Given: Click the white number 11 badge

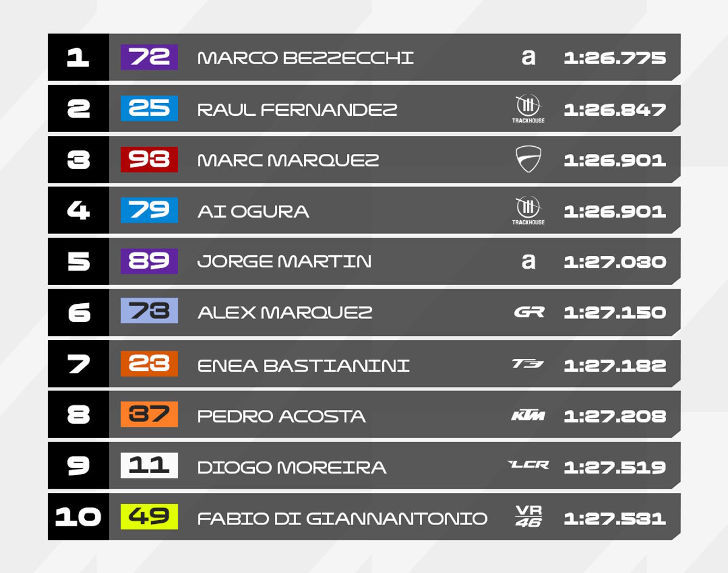Looking at the screenshot, I should (149, 466).
